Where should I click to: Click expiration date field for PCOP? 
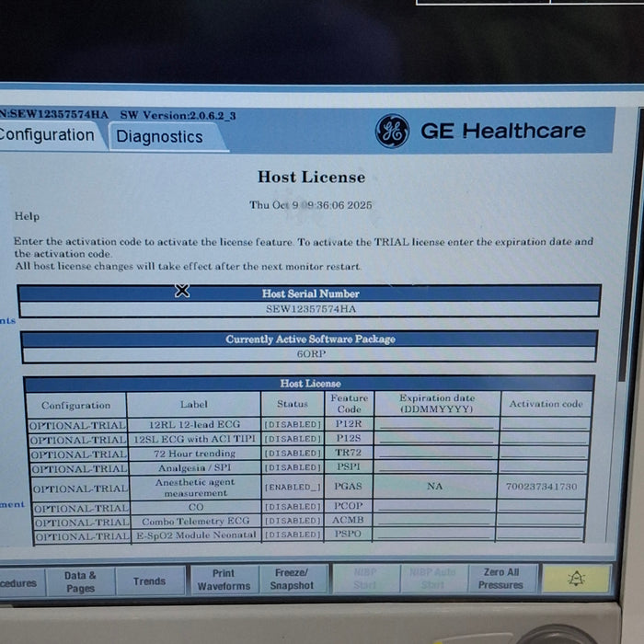point(434,506)
